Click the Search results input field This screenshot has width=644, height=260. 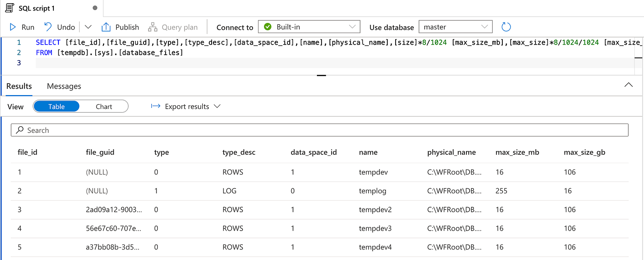[320, 130]
